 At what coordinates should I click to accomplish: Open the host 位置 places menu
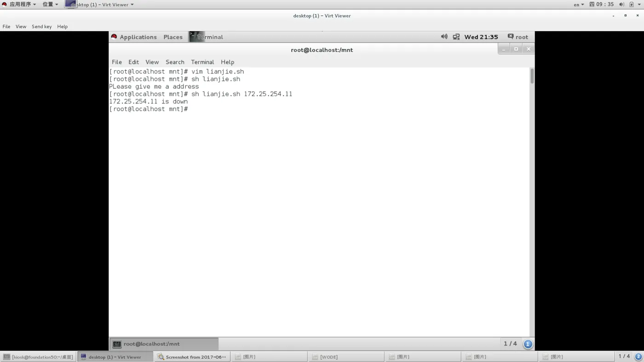tap(51, 4)
